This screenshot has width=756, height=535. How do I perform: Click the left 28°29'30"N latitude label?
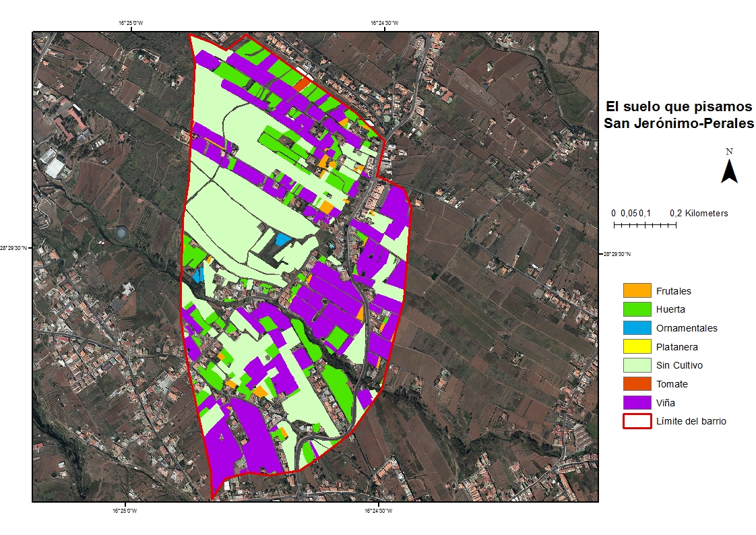[x=14, y=248]
